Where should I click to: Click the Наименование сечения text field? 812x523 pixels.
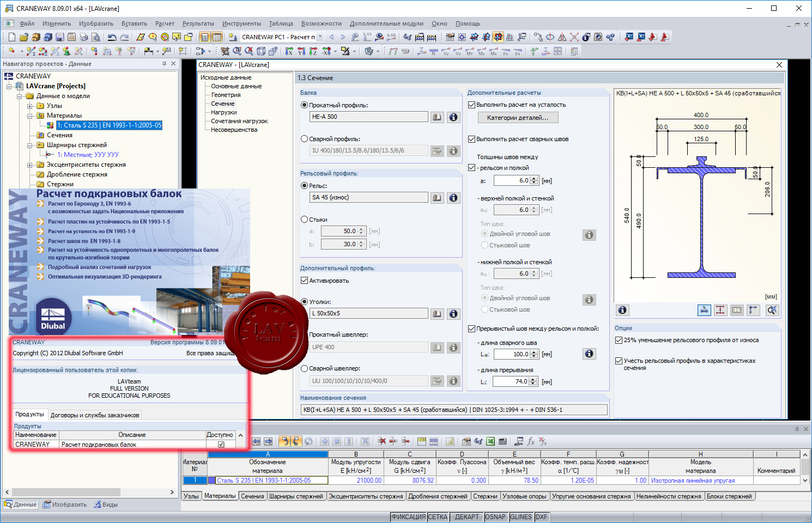pyautogui.click(x=454, y=410)
